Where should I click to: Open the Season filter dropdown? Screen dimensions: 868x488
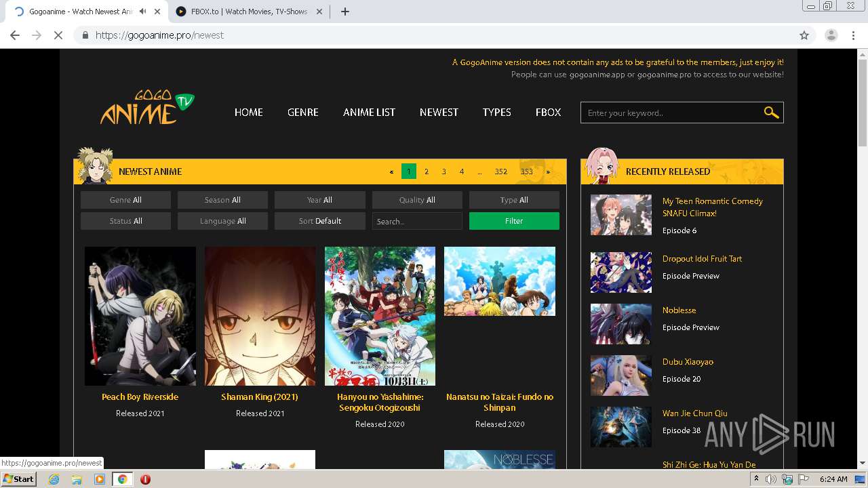coord(222,200)
